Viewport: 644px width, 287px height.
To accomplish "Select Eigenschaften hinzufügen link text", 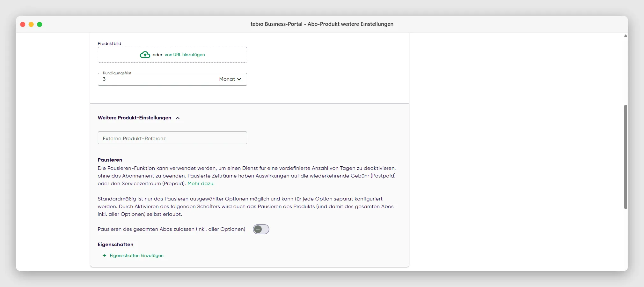I will (x=136, y=255).
